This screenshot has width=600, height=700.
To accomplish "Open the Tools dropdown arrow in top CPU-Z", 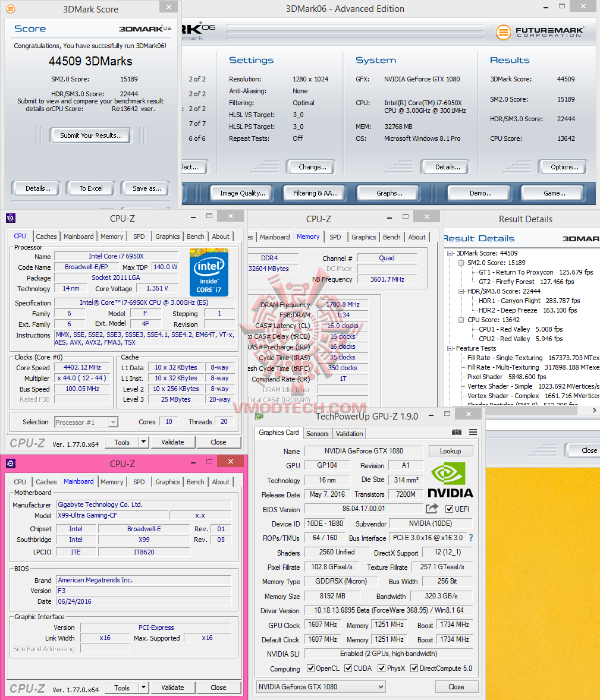I will click(x=143, y=442).
